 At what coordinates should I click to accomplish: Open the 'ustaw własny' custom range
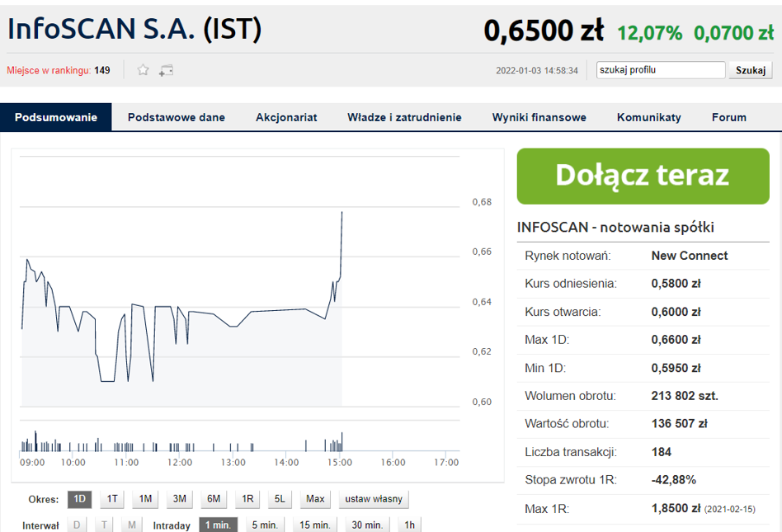click(x=373, y=499)
